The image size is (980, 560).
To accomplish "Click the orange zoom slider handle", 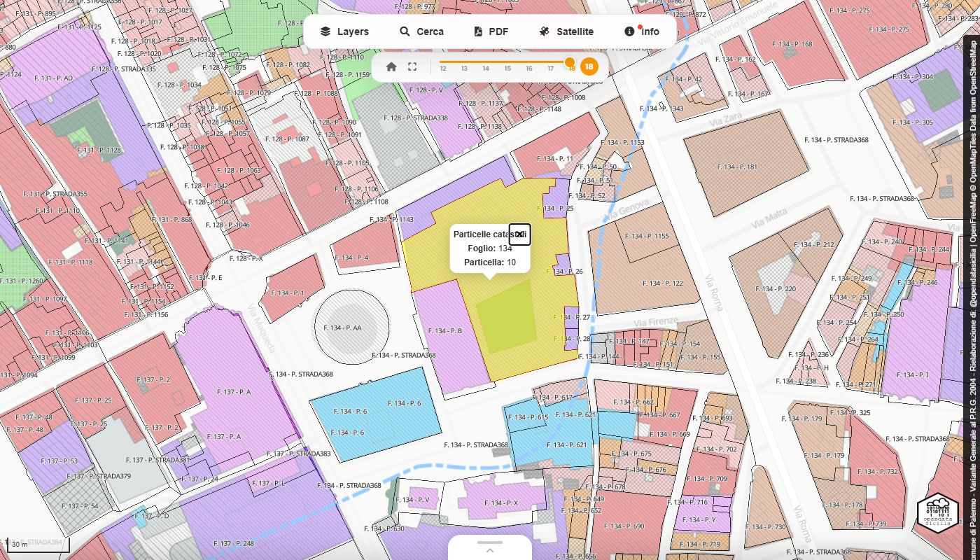I will [569, 62].
